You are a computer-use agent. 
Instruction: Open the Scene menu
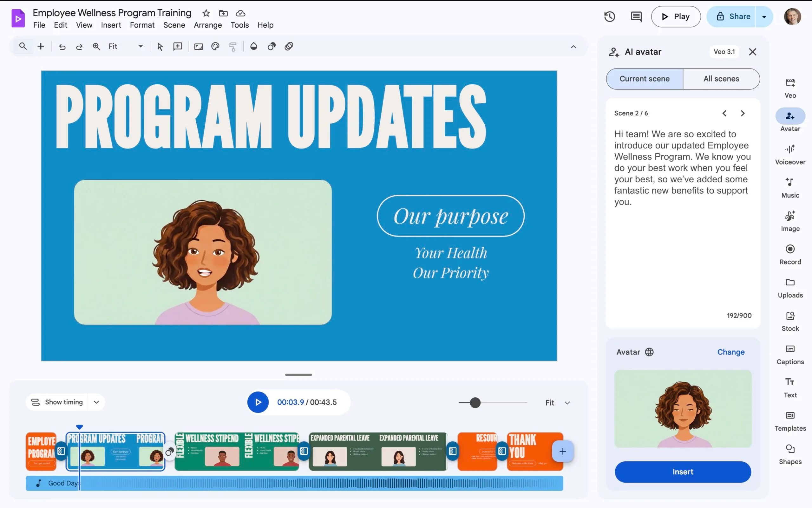(x=174, y=25)
